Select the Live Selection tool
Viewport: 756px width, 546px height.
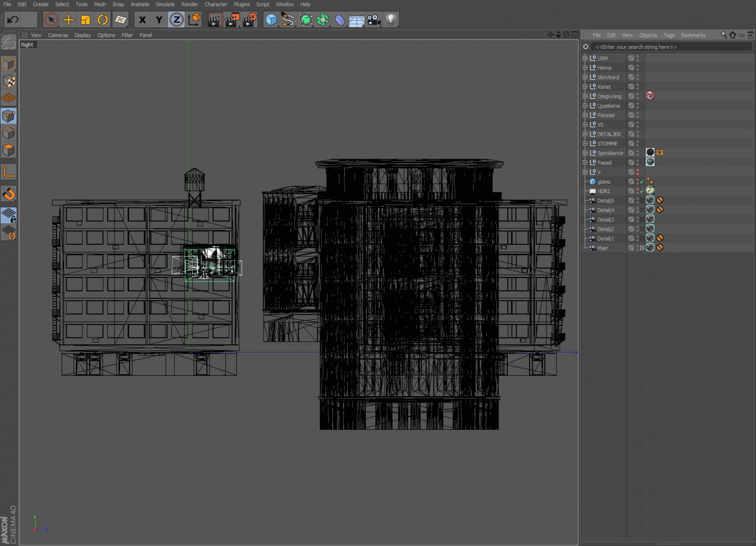pos(51,20)
